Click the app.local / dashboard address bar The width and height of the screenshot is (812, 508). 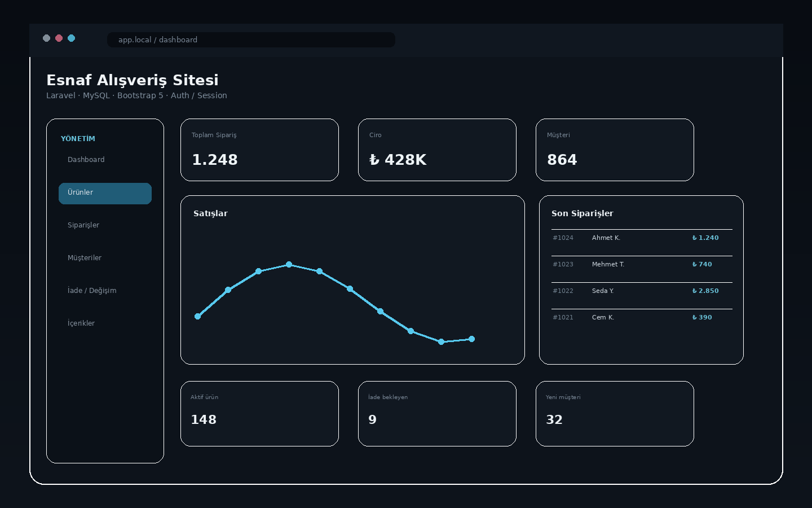click(251, 40)
